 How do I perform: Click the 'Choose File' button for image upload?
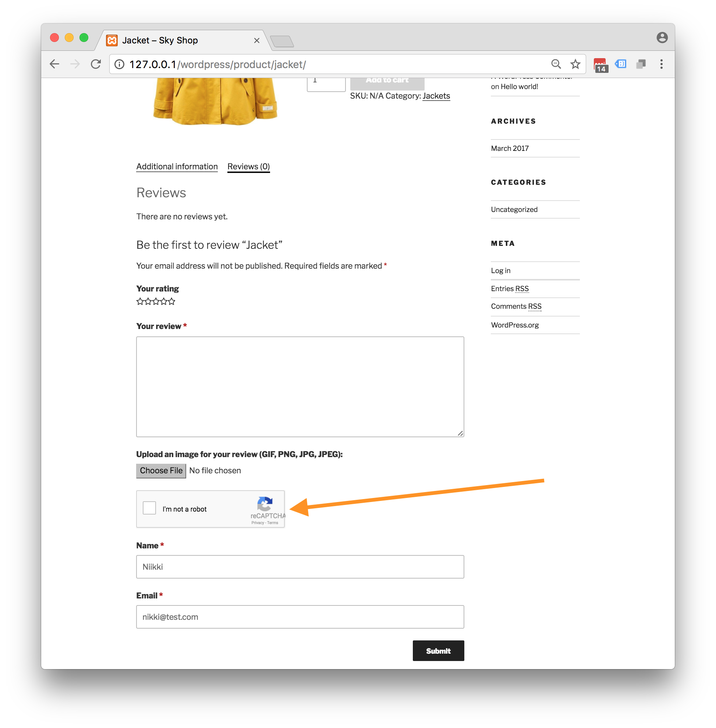click(161, 470)
